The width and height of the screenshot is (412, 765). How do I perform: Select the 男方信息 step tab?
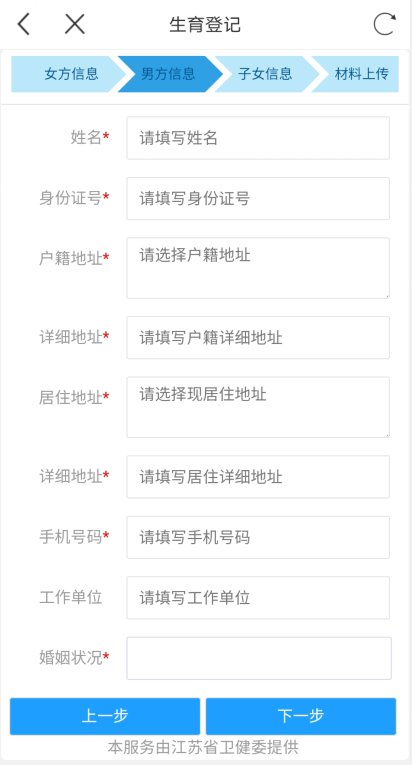coord(168,74)
